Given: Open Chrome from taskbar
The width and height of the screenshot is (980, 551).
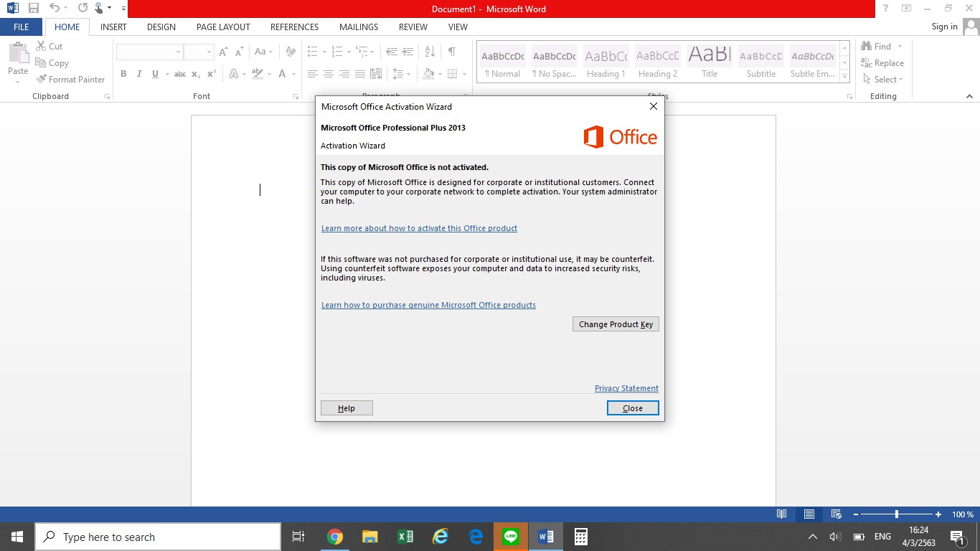Looking at the screenshot, I should pos(335,537).
